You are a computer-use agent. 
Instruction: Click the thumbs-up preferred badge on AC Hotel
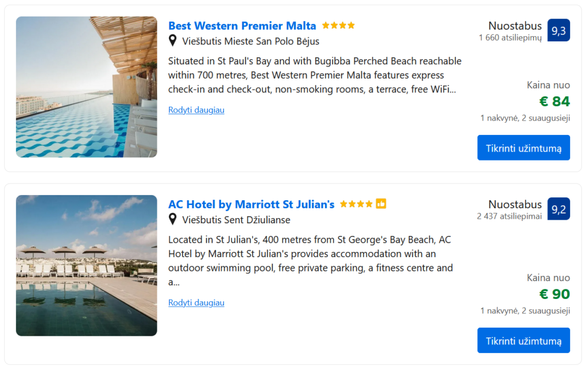(x=381, y=204)
